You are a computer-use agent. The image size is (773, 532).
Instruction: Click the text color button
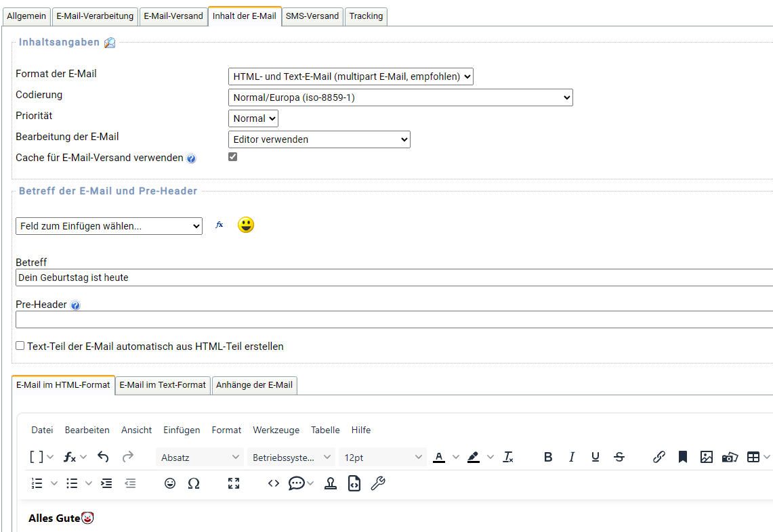(x=439, y=458)
